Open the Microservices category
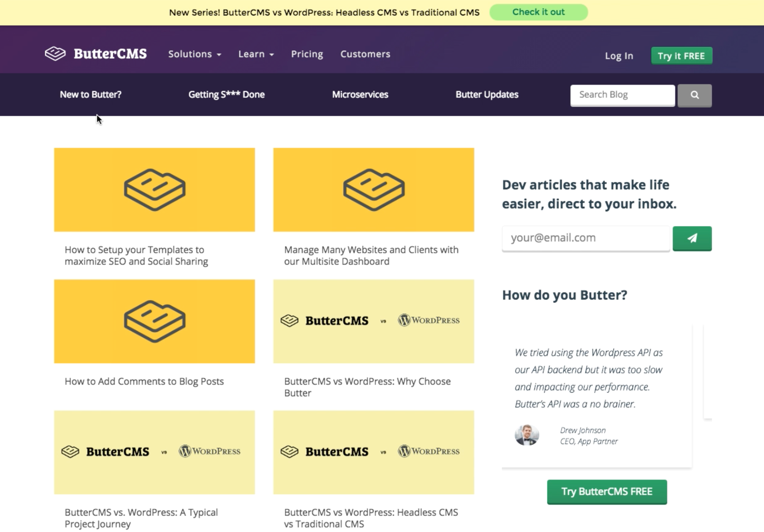 pyautogui.click(x=360, y=95)
